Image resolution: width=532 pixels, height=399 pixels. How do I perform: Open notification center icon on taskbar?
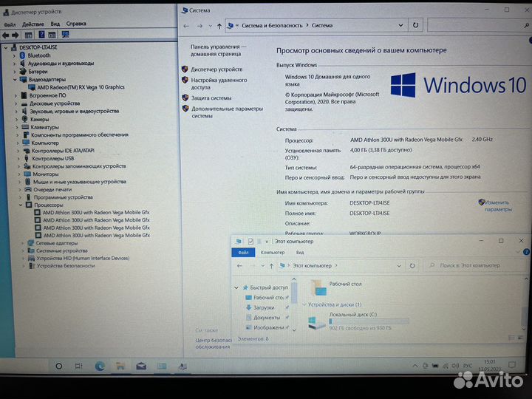coord(512,366)
